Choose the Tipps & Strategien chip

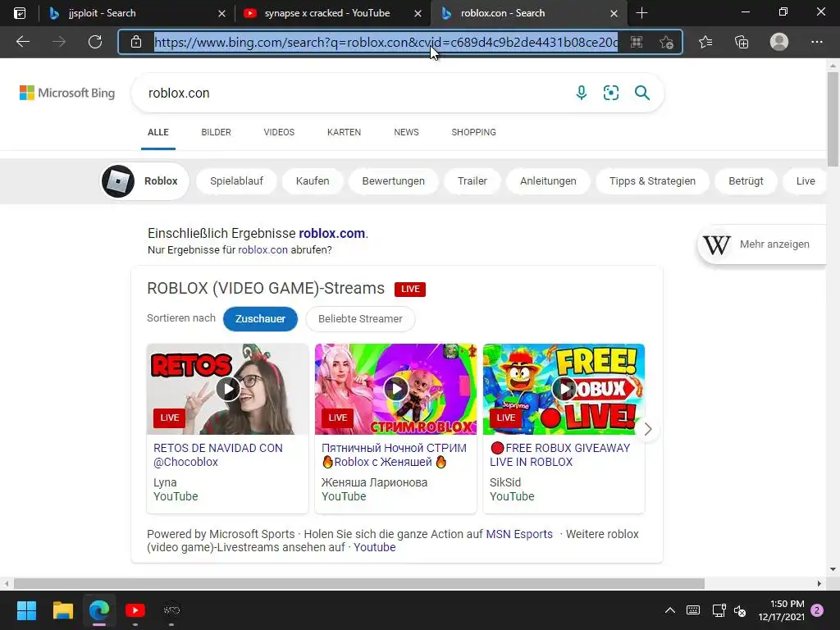point(652,181)
